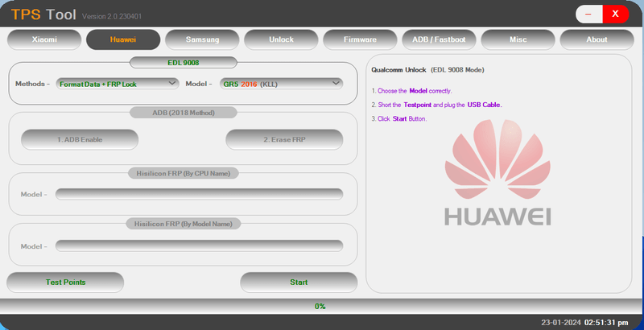
Task: Open the Firmware tab
Action: (360, 39)
